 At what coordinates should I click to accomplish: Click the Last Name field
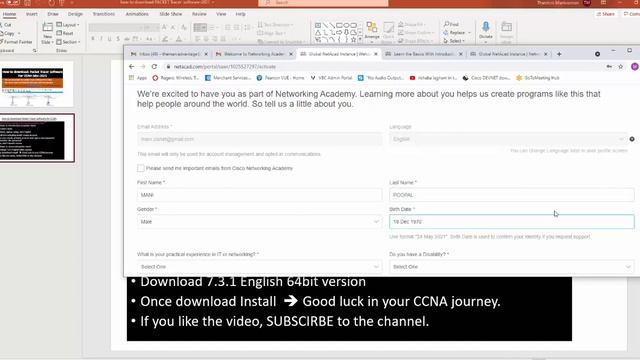512,195
